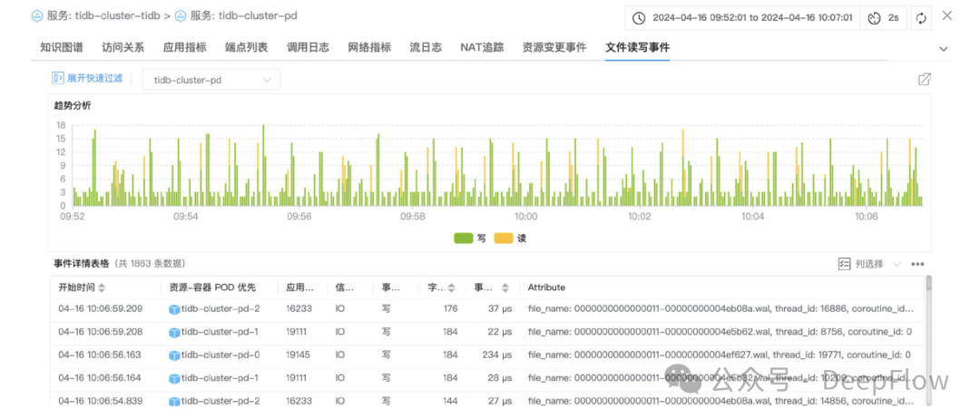Open the time range picker
Viewport: 980px width, 419px height.
(744, 18)
